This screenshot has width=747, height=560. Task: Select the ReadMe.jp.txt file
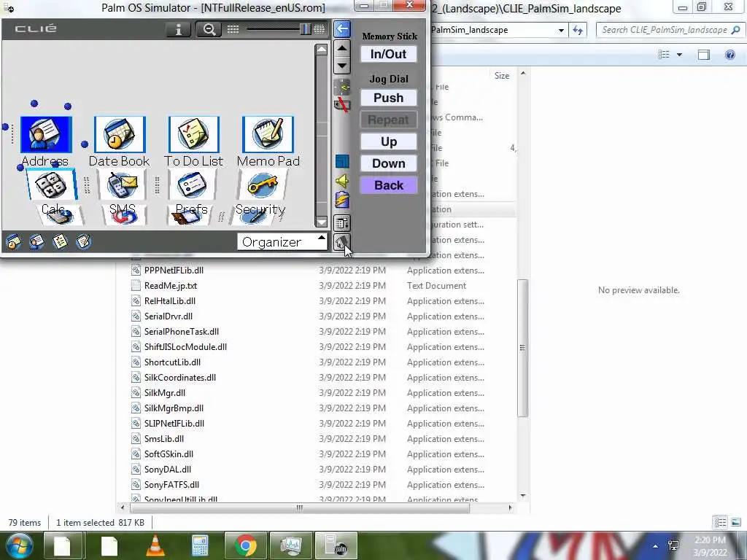click(x=171, y=286)
